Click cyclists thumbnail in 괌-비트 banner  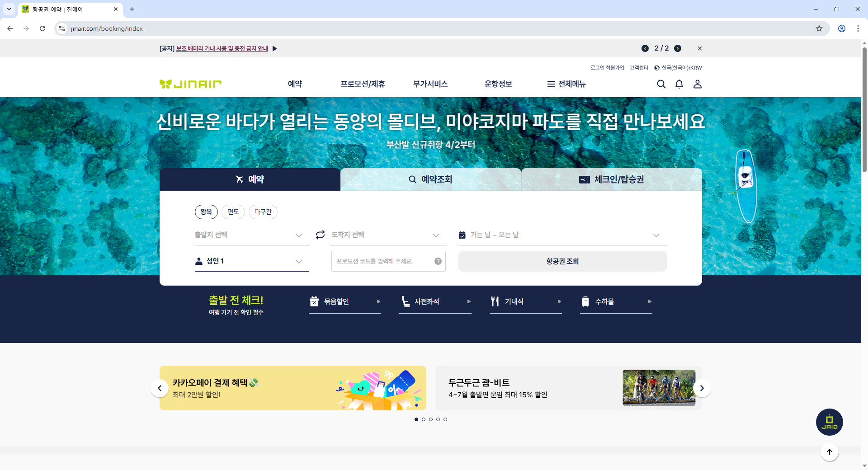pos(659,388)
